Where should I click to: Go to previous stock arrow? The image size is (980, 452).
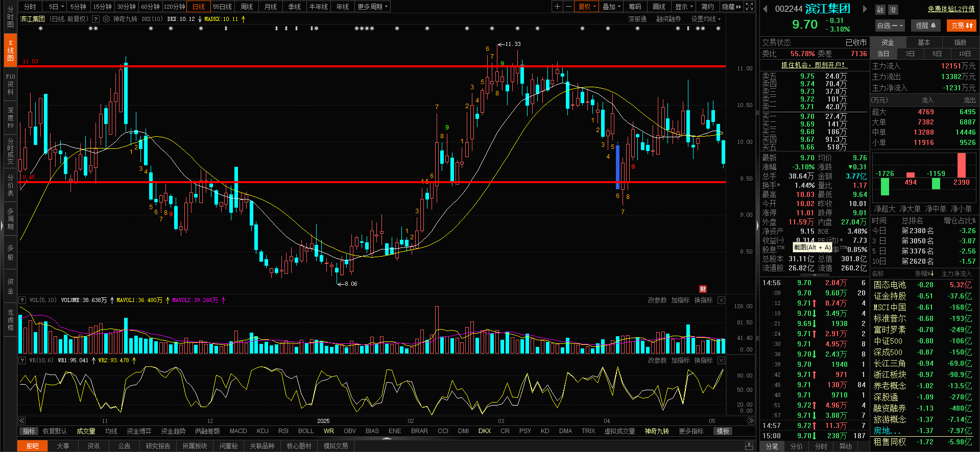point(765,9)
